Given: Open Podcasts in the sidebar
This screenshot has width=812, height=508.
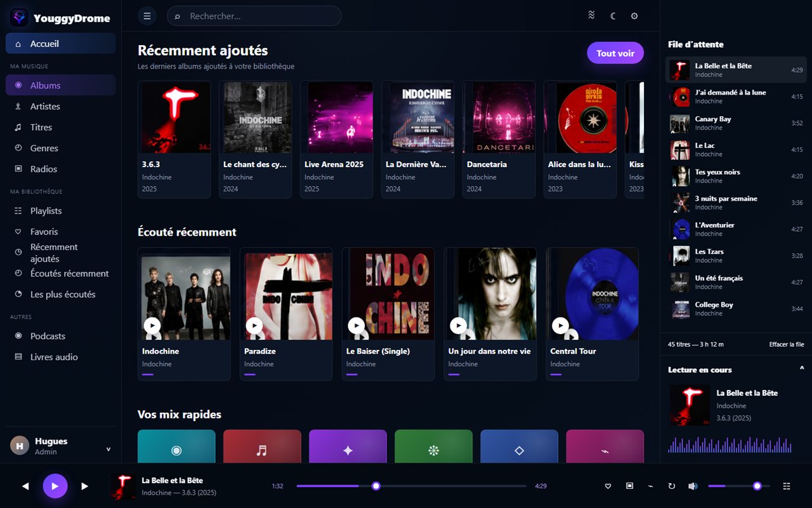Looking at the screenshot, I should coord(61,336).
